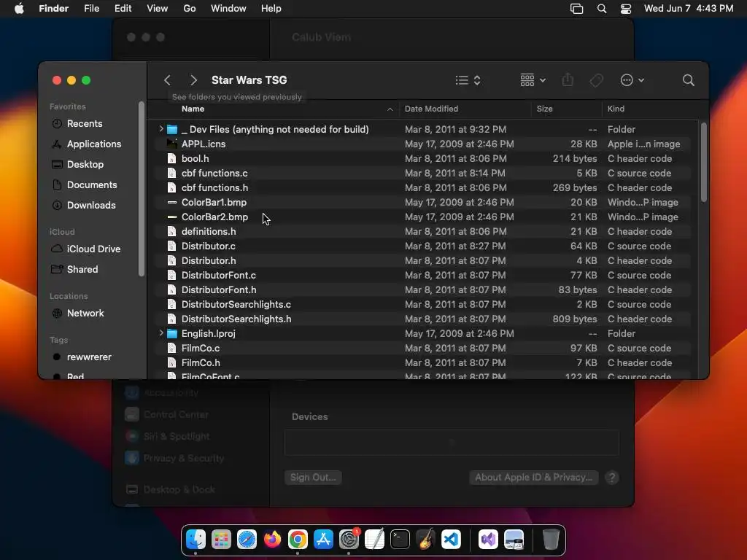Screen dimensions: 747x560
Task: Sort by the Size column header
Action: pyautogui.click(x=566, y=109)
